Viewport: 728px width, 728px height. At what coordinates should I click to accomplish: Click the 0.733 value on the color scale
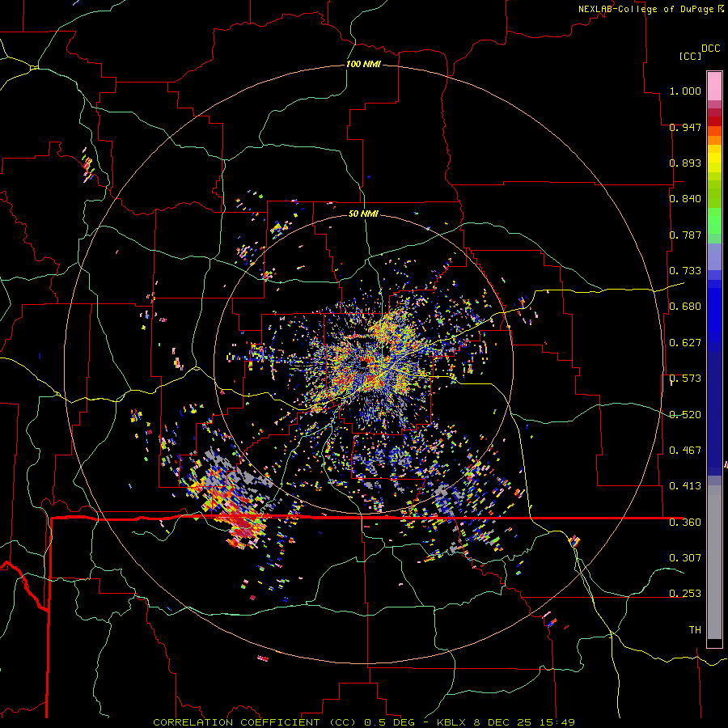point(685,271)
